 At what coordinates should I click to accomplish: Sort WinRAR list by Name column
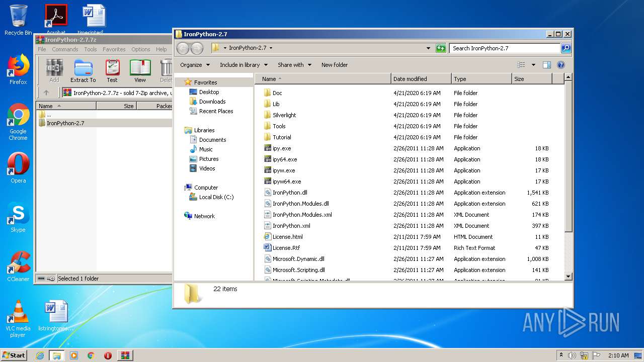pyautogui.click(x=66, y=106)
